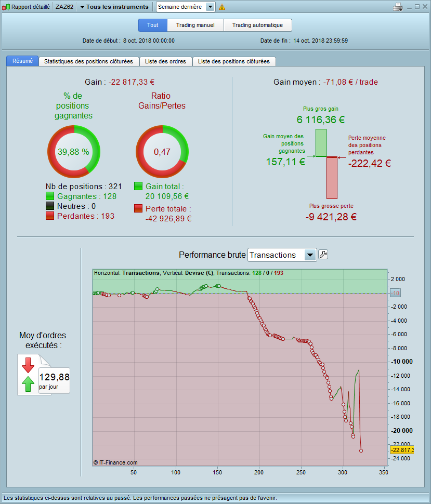
Task: Click the ZAZ62 account label
Action: click(x=64, y=7)
